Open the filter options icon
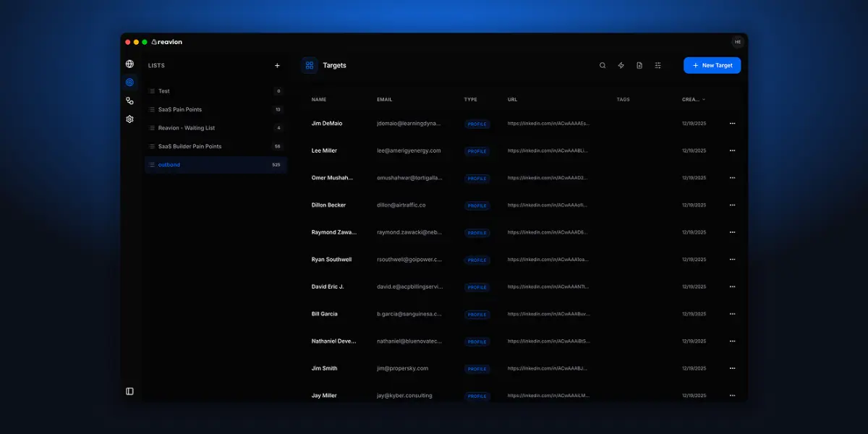 pyautogui.click(x=658, y=65)
